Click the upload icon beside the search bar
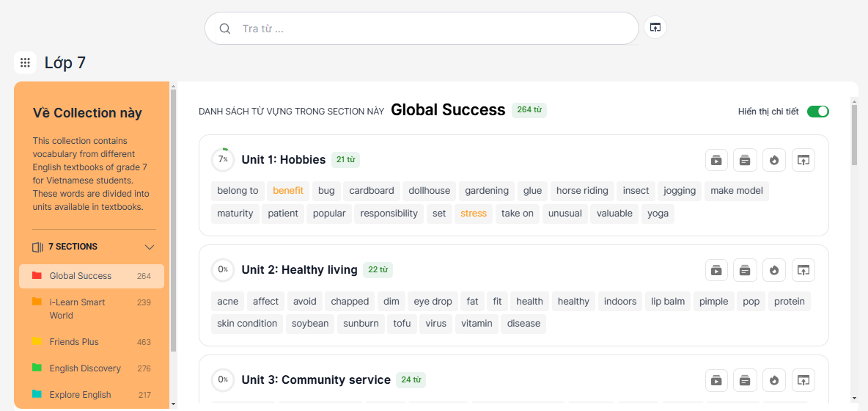The image size is (868, 411). point(655,28)
